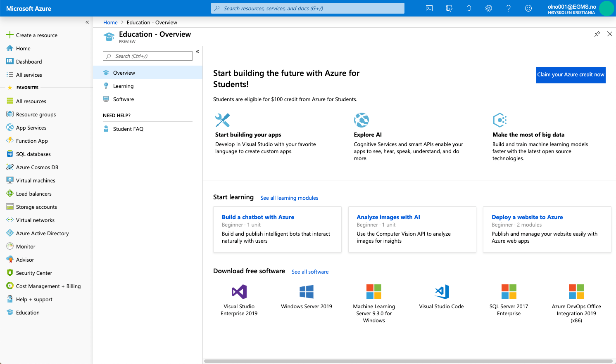Image resolution: width=616 pixels, height=364 pixels.
Task: Click the Azure Active Directory icon
Action: click(x=10, y=233)
